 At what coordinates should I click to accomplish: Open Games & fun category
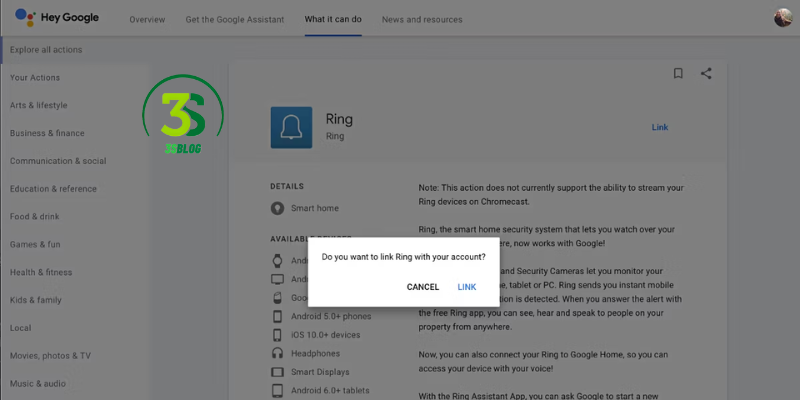[x=35, y=244]
